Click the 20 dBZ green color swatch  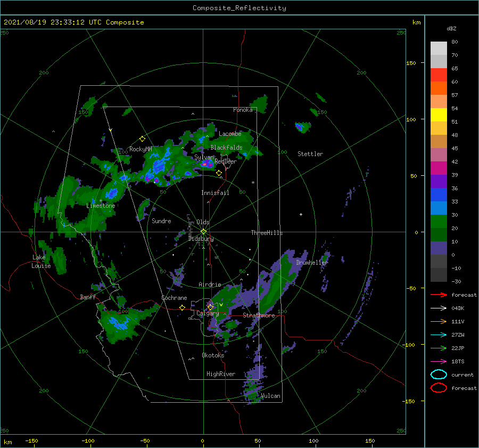coord(439,221)
